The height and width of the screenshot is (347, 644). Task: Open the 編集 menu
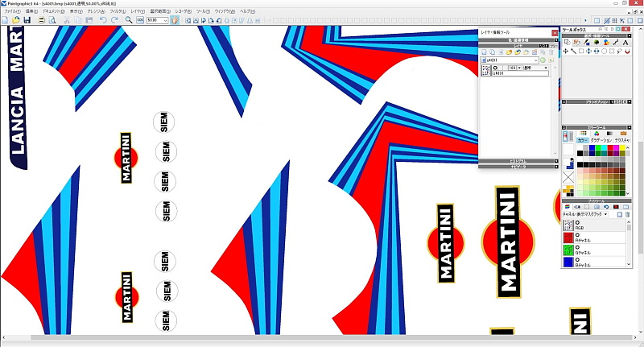click(31, 11)
